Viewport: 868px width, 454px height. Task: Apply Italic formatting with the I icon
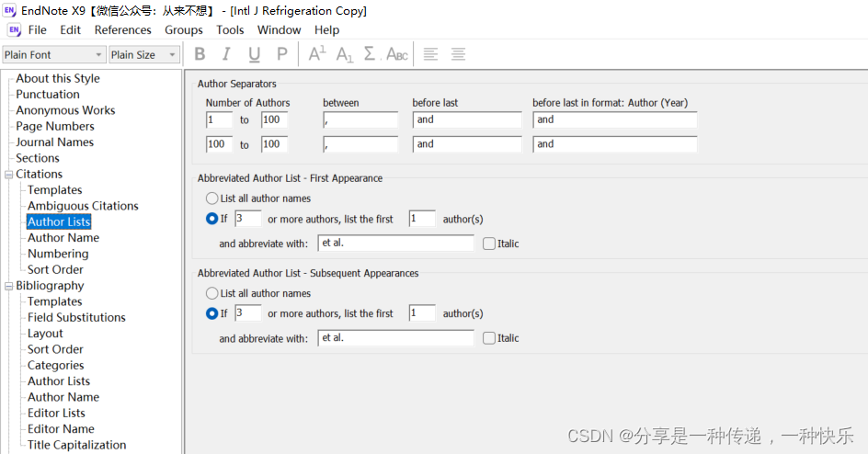point(226,54)
